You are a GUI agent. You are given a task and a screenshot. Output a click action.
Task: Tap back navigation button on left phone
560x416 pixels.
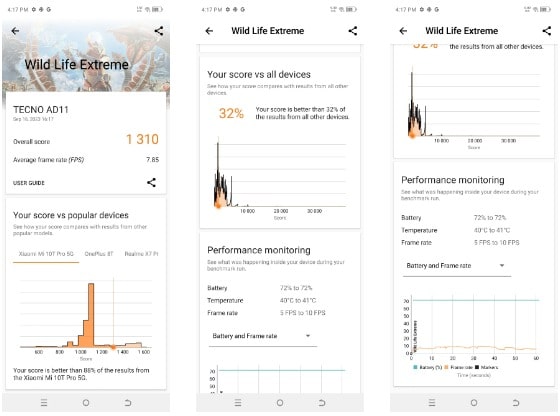click(128, 403)
